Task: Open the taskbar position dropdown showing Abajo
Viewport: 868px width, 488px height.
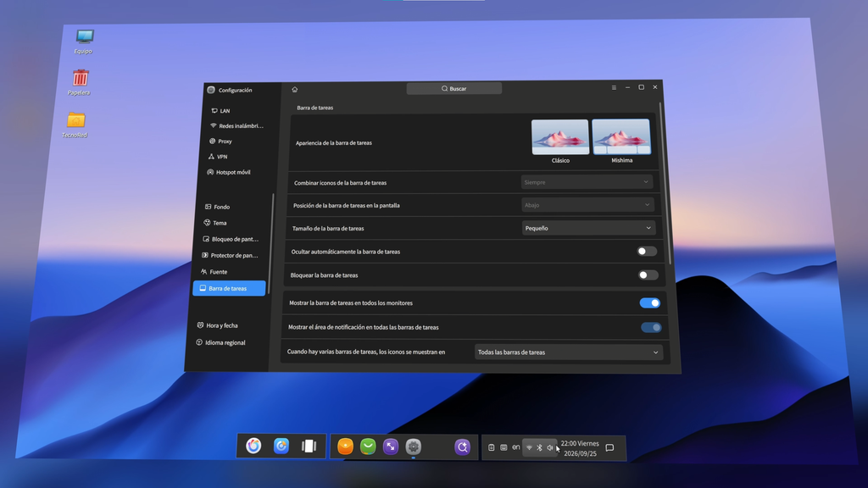Action: click(x=588, y=205)
